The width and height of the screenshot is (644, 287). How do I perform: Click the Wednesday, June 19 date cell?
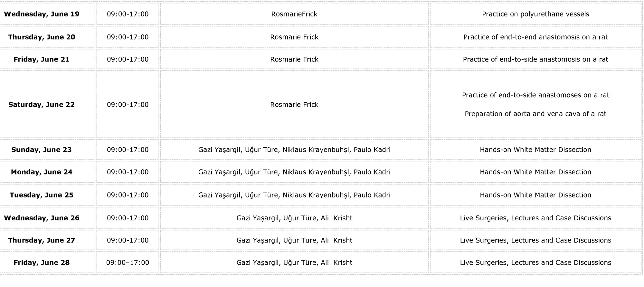pyautogui.click(x=42, y=14)
